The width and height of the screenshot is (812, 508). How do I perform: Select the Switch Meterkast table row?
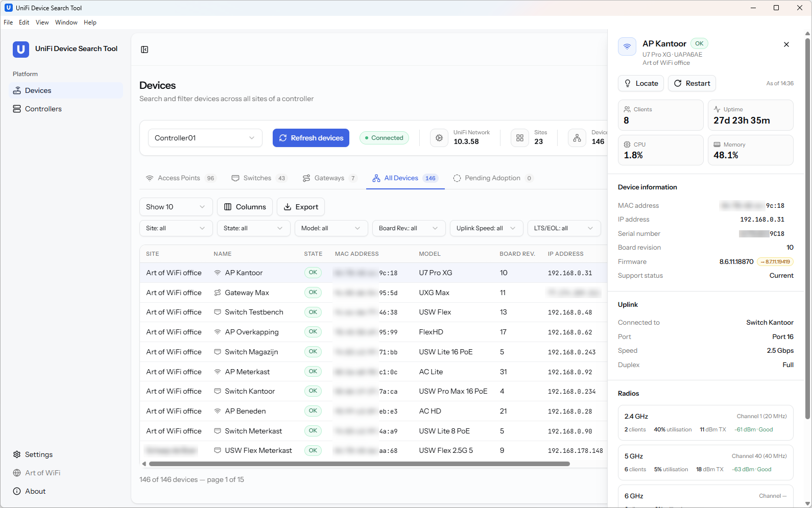click(373, 431)
